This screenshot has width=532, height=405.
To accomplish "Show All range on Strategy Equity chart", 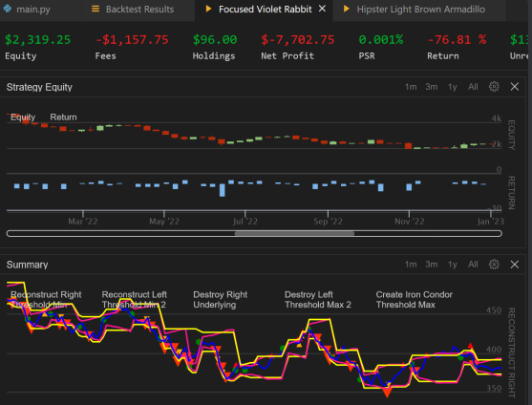I will pyautogui.click(x=473, y=87).
